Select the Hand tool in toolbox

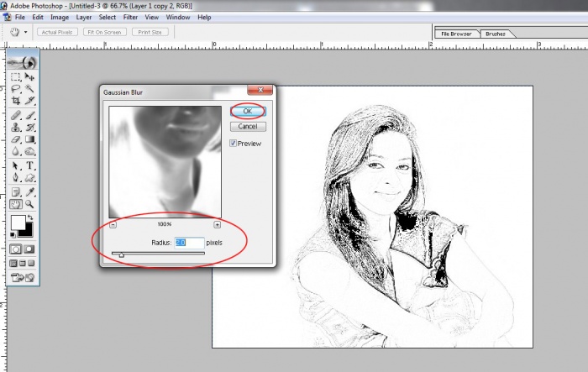click(15, 204)
